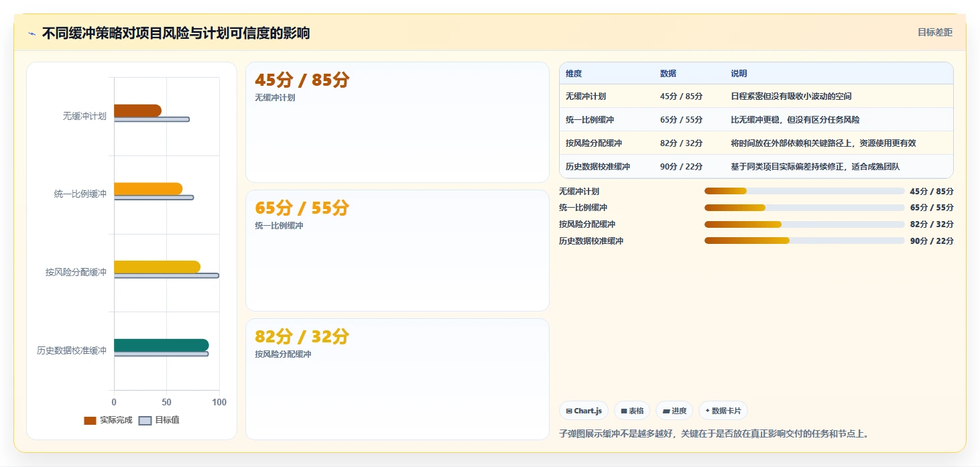Viewport: 980px width, 467px height.
Task: Click the 按风险分配缓冲 chart axis label
Action: click(x=76, y=272)
